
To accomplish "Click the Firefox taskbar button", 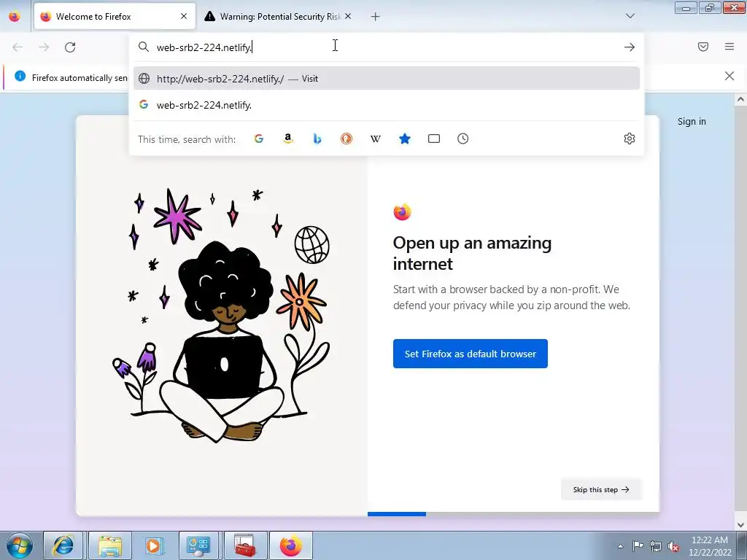I will [x=291, y=545].
